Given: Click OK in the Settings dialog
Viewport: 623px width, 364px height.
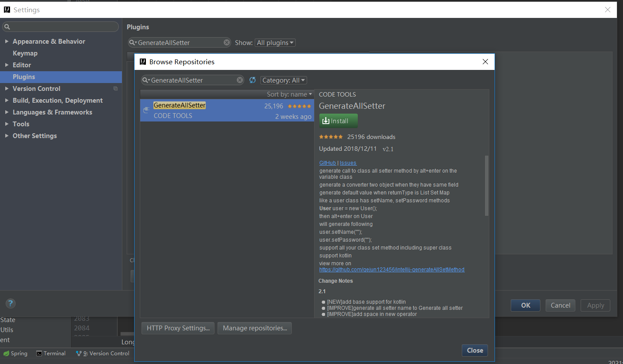Looking at the screenshot, I should pos(526,305).
